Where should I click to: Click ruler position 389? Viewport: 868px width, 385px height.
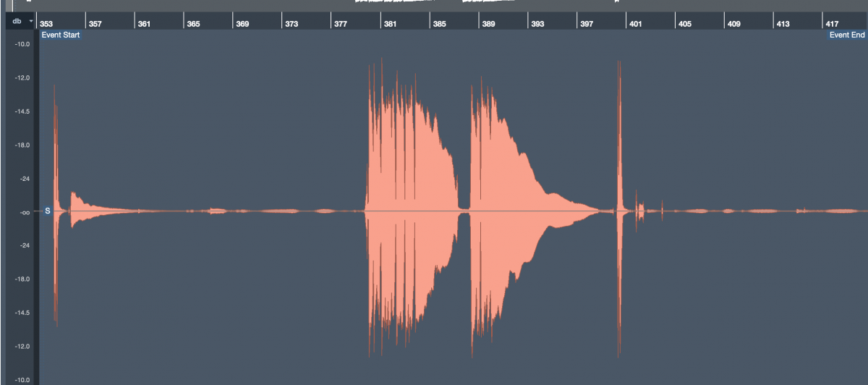[x=488, y=24]
